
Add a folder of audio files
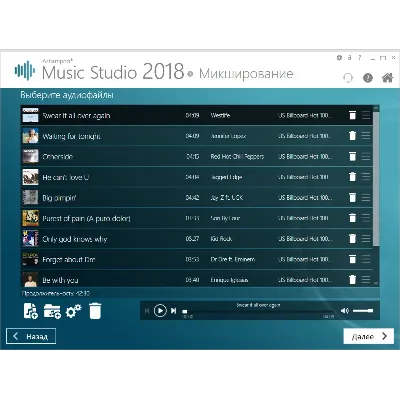(52, 312)
